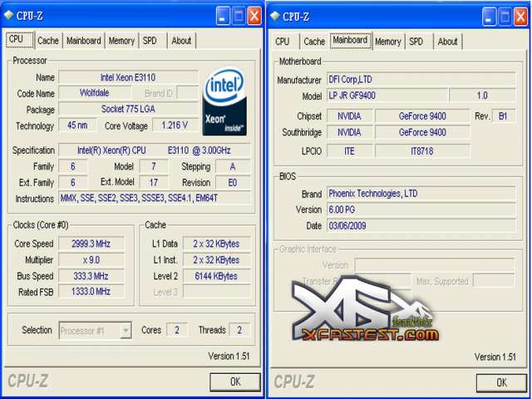Switch to CPU tab in right CPU-Z window
The width and height of the screenshot is (532, 399).
tap(283, 42)
